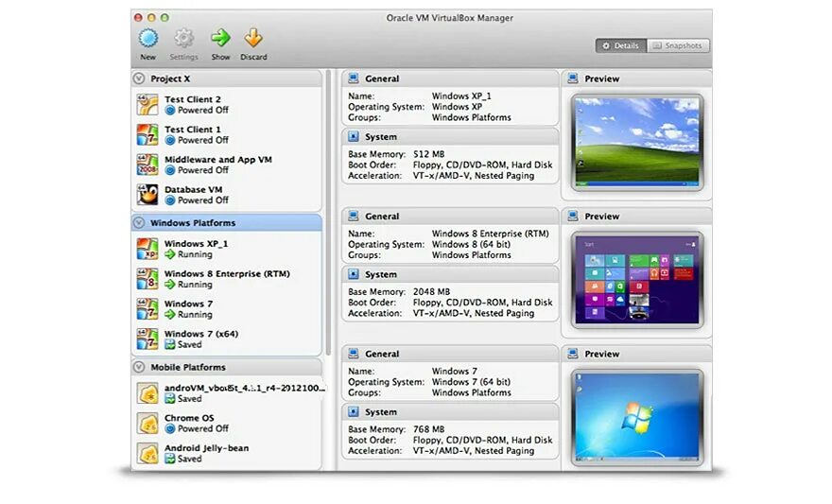Click the 'Windows 8 (64 bit)' operating system value

[x=471, y=245]
